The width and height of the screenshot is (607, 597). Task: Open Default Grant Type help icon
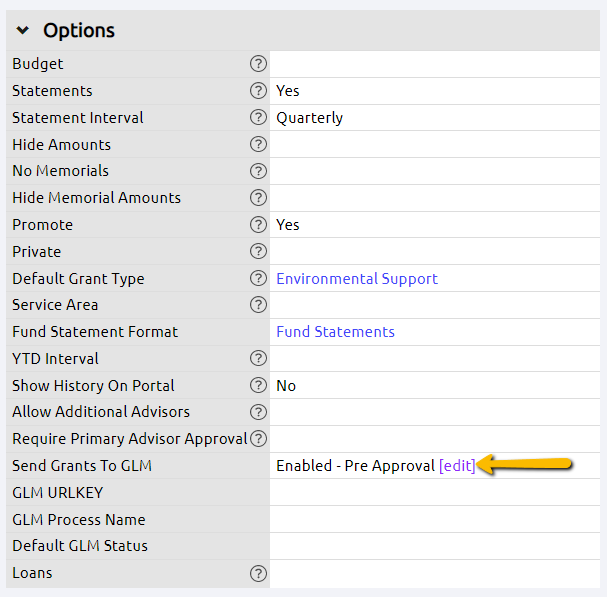tap(258, 278)
